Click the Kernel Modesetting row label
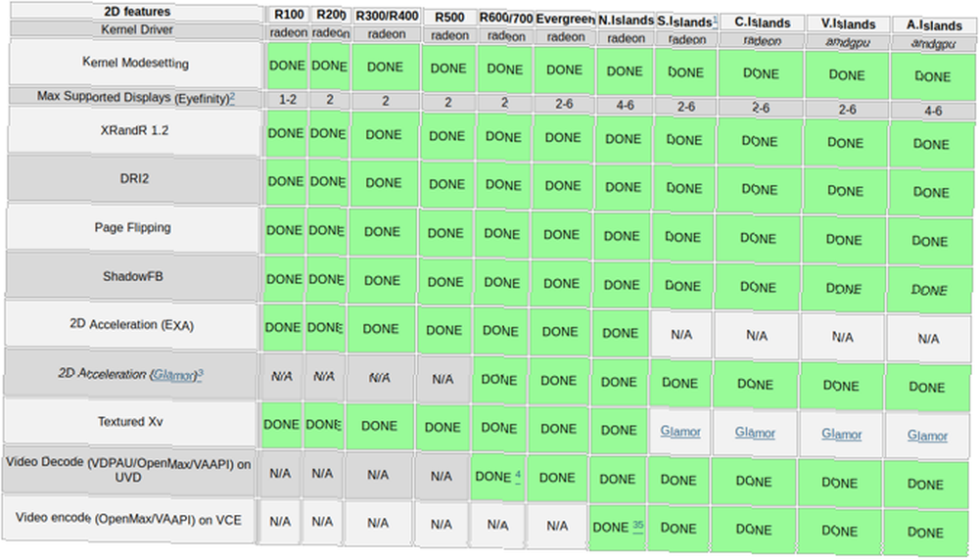This screenshot has height=560, width=979. click(135, 63)
